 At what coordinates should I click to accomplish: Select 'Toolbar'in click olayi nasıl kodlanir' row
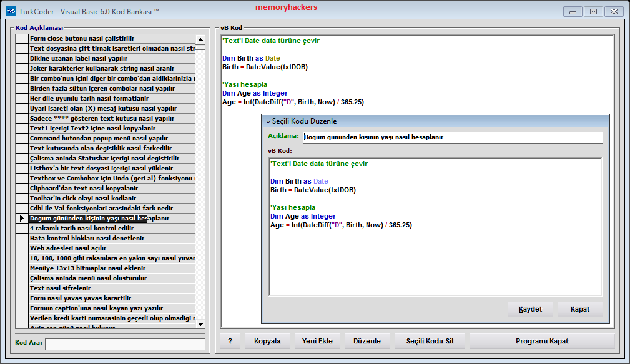[x=112, y=199]
